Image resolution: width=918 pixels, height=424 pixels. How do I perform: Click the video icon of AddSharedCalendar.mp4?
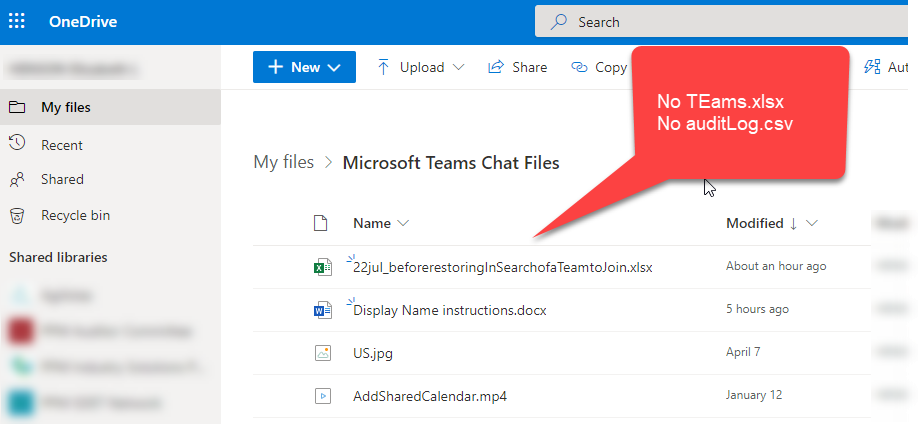(323, 396)
